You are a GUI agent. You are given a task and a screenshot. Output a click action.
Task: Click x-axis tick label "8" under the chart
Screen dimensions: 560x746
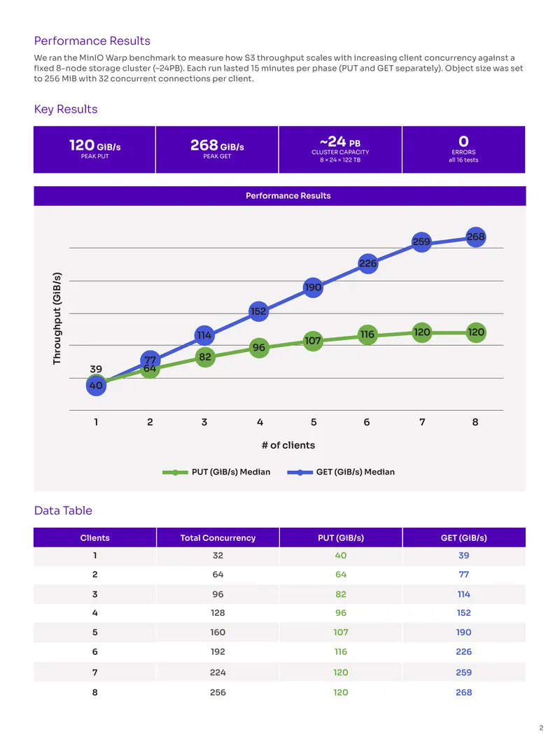click(475, 422)
